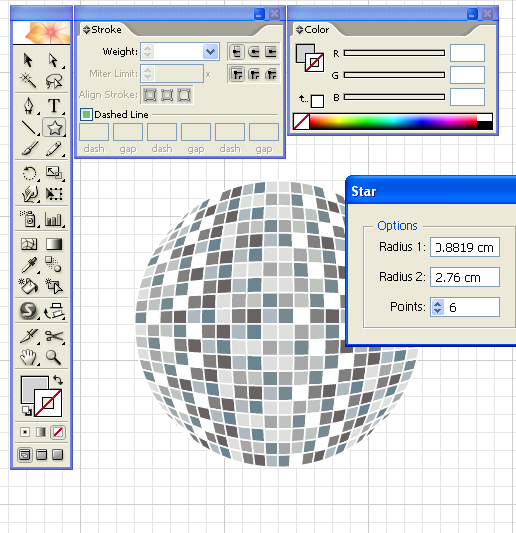The image size is (516, 533).
Task: Expand Stroke panel options via title arrows
Action: pyautogui.click(x=86, y=30)
